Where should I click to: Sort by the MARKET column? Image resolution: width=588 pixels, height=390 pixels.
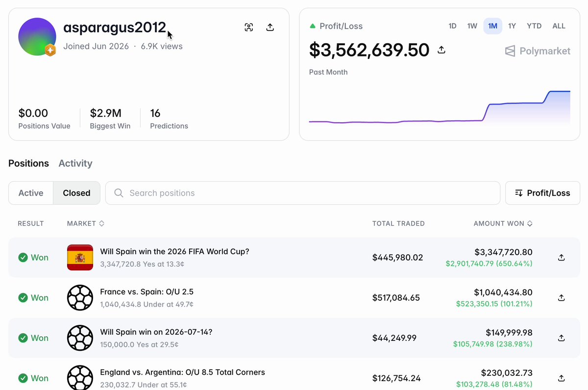pyautogui.click(x=86, y=223)
